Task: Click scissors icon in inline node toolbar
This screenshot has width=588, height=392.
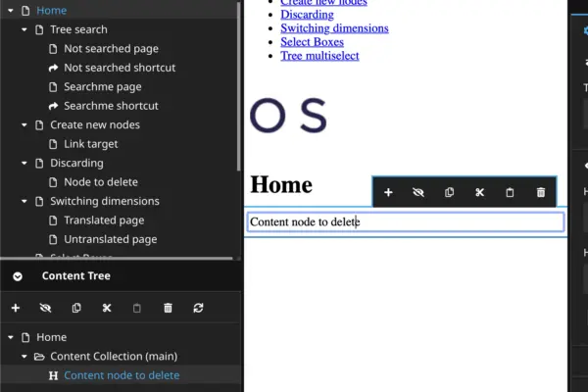Action: point(479,193)
